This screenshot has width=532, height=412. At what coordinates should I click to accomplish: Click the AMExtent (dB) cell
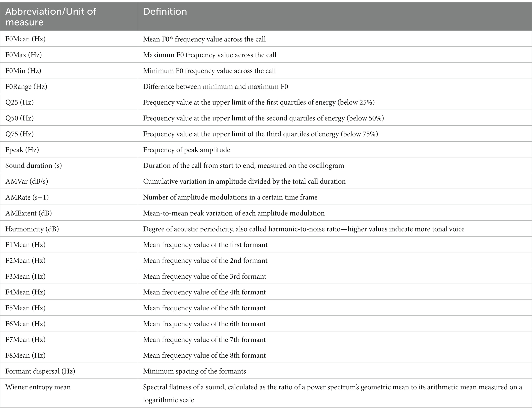[69, 213]
